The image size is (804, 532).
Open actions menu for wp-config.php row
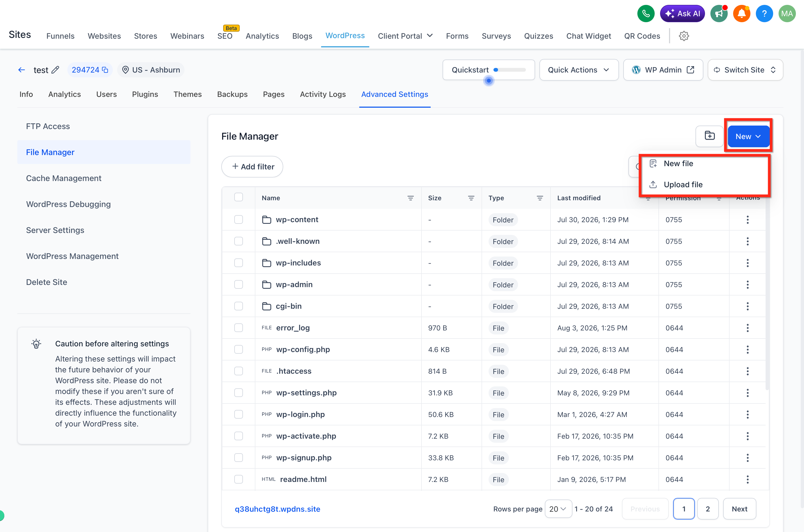tap(747, 349)
